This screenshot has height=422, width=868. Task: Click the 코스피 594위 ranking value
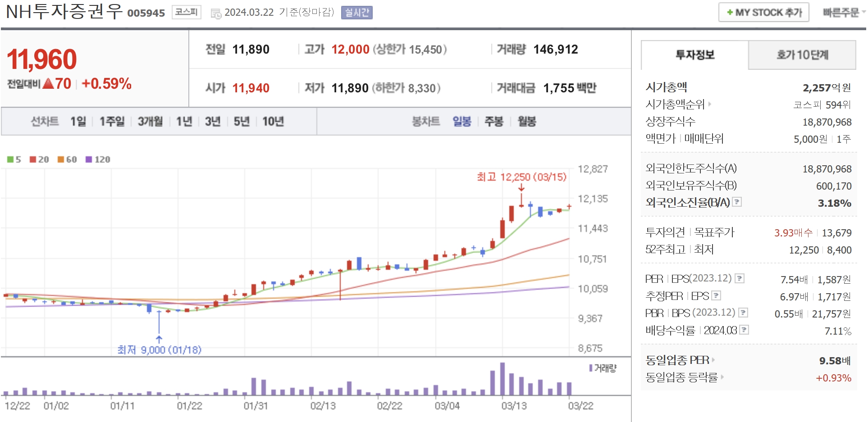(x=822, y=104)
